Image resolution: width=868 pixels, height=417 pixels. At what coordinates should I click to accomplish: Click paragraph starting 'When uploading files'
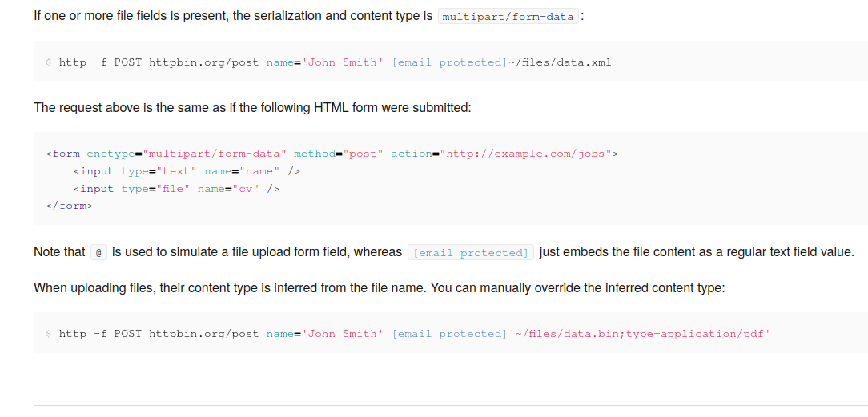pos(379,287)
